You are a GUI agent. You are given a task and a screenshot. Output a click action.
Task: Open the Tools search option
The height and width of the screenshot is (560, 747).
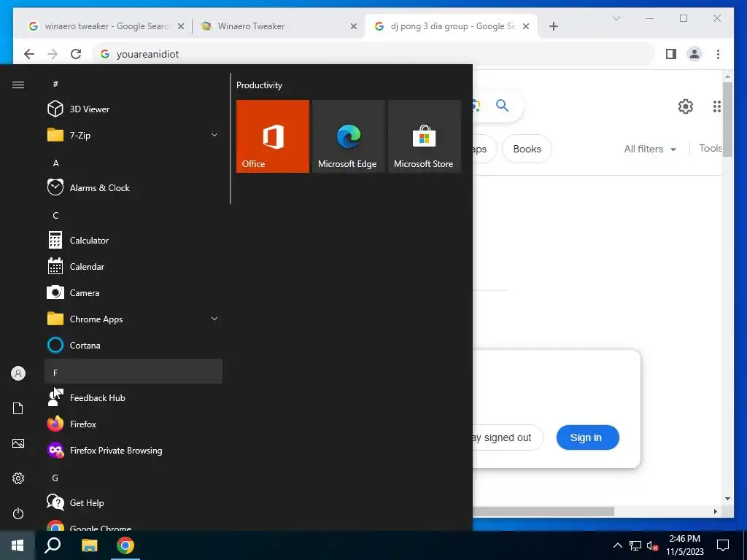point(710,149)
